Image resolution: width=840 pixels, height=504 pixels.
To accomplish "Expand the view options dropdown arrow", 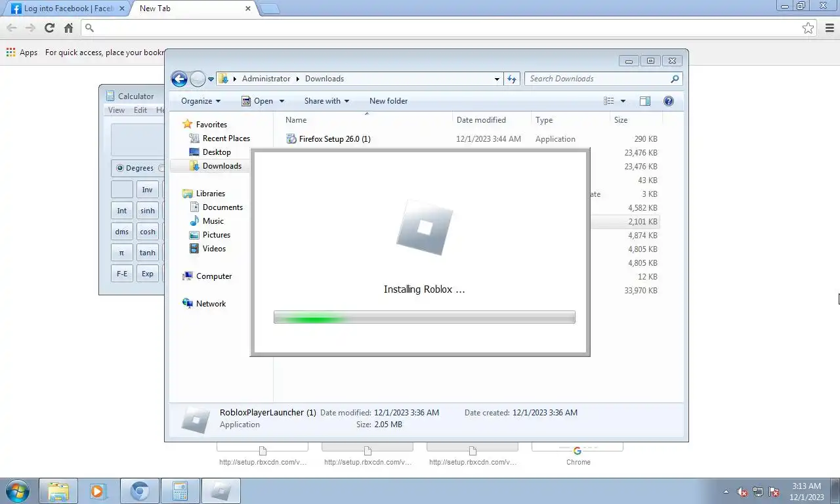I will (623, 101).
